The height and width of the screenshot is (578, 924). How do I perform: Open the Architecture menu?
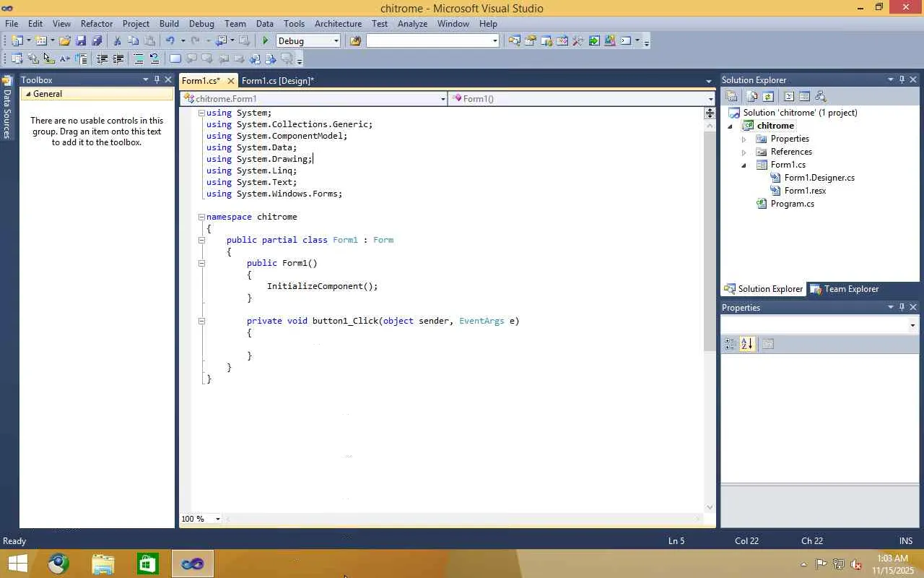pos(338,23)
